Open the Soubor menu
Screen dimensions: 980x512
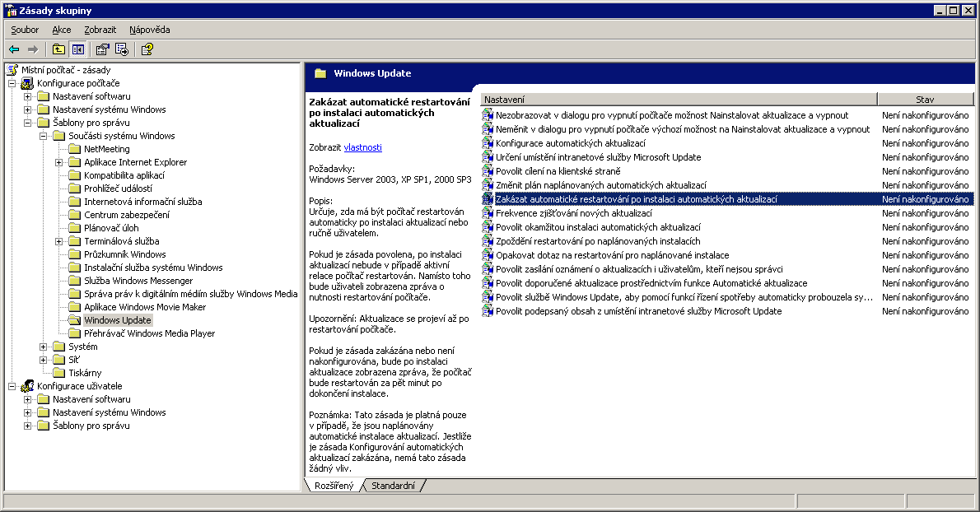pos(25,30)
